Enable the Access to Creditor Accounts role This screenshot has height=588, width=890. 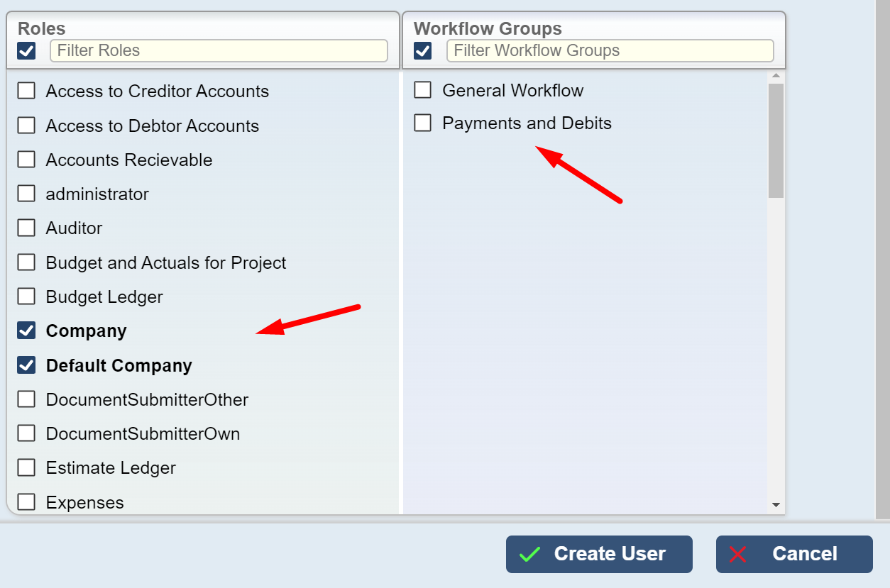point(26,91)
